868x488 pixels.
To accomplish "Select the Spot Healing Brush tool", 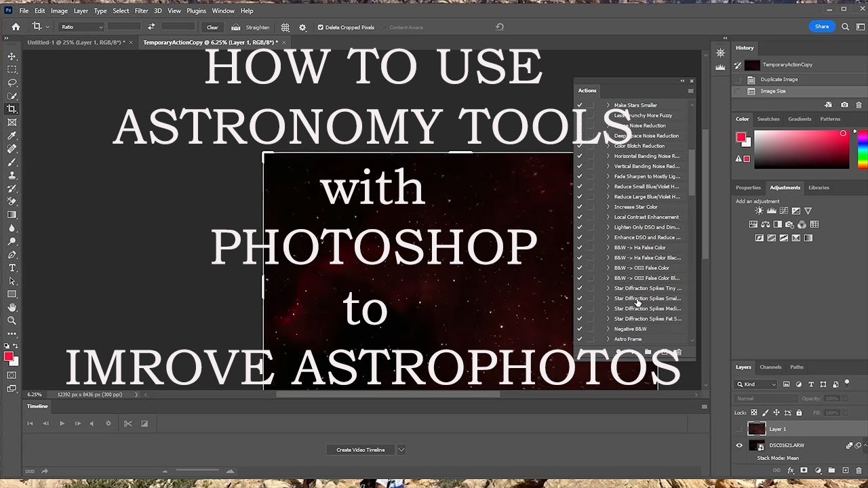I will click(12, 149).
